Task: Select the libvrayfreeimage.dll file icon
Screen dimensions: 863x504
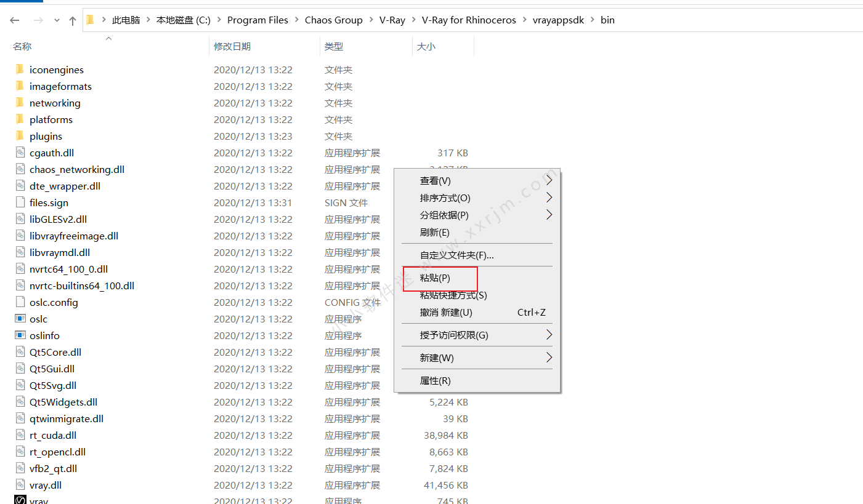Action: pos(20,236)
